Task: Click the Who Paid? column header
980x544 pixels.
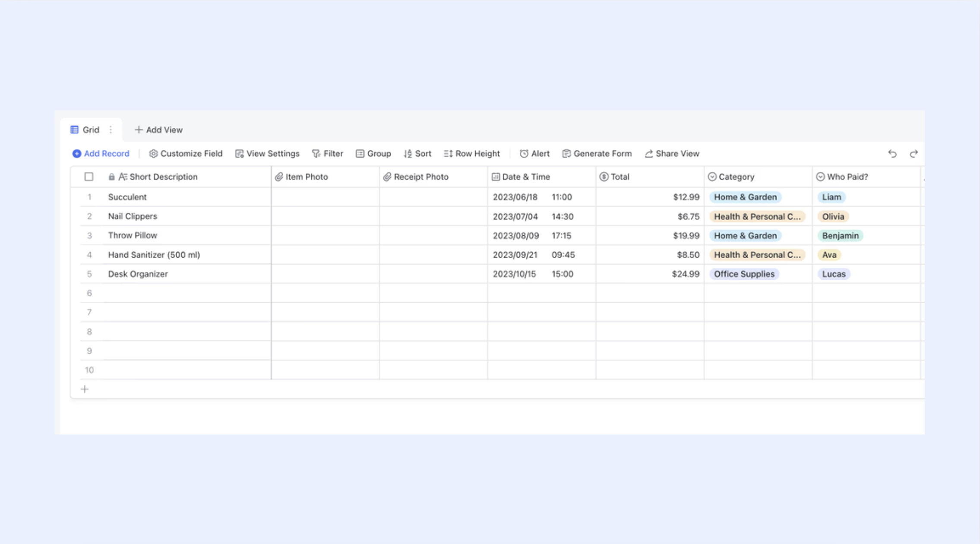Action: [866, 177]
